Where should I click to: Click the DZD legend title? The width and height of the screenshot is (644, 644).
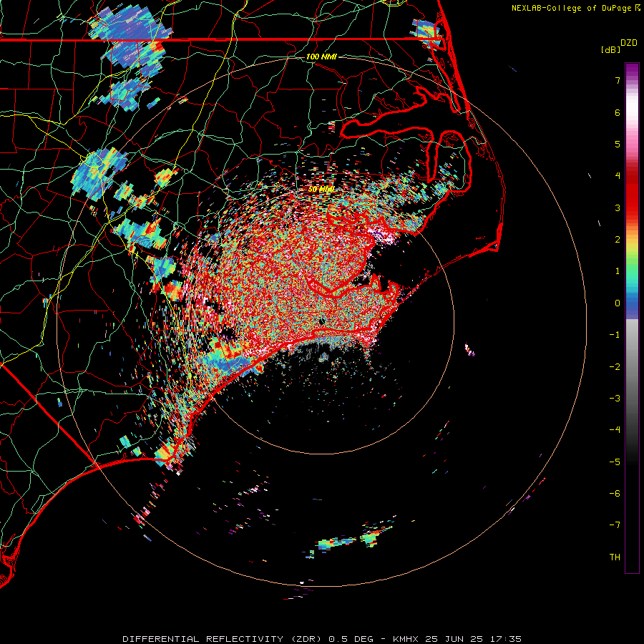tap(629, 43)
